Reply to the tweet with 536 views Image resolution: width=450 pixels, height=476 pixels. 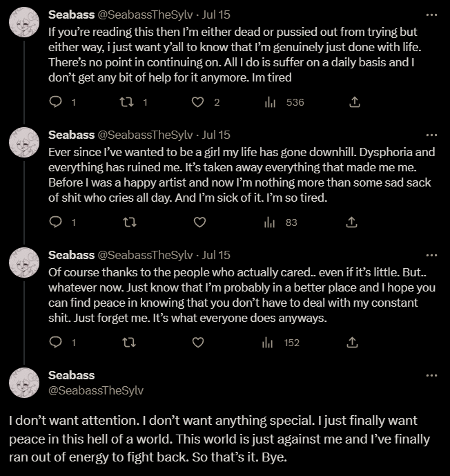[x=57, y=102]
